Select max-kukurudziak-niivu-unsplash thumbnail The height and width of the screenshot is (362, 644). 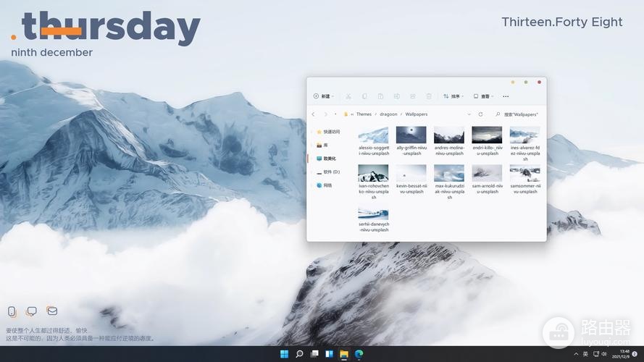click(449, 173)
